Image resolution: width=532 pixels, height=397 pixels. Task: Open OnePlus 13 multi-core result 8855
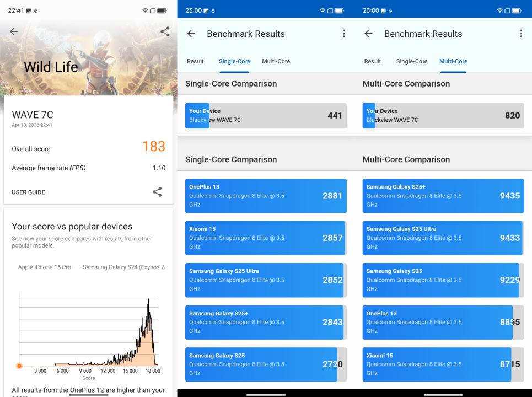443,323
